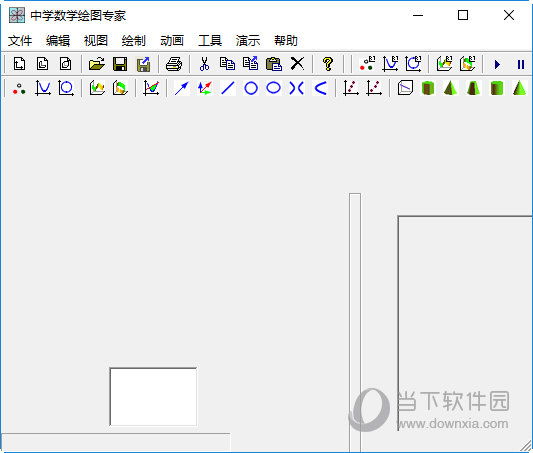Minimize the 中学数学绘图专家 window
The image size is (533, 453).
(418, 15)
